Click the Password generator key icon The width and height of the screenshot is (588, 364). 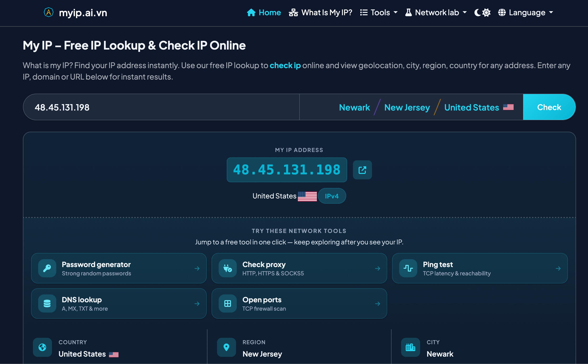tap(47, 268)
